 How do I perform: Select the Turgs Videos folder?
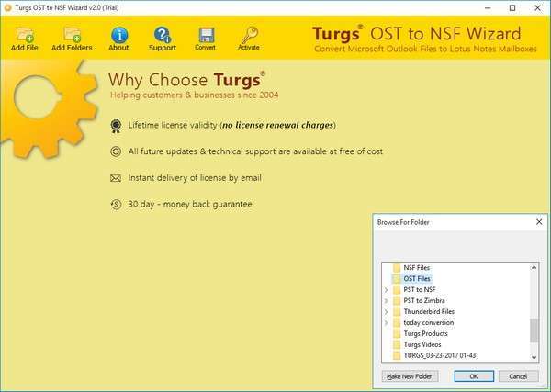422,344
